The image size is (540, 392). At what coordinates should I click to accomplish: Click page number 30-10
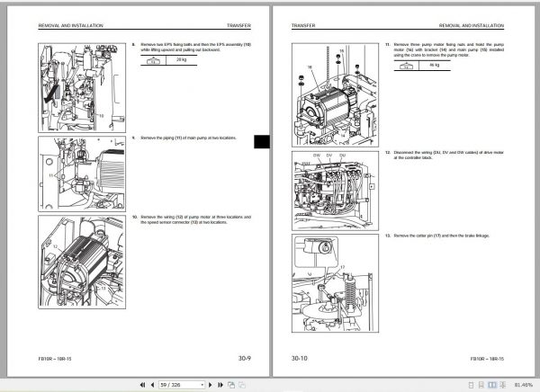tap(300, 358)
